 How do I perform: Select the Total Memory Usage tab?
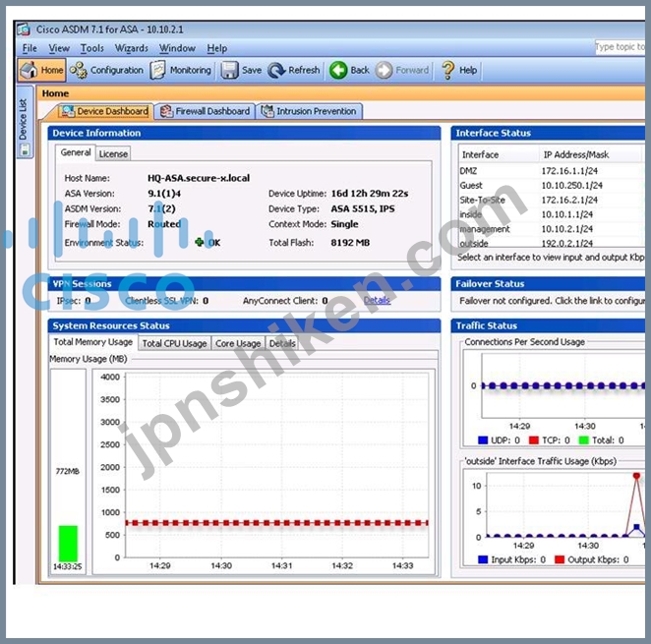pyautogui.click(x=93, y=342)
